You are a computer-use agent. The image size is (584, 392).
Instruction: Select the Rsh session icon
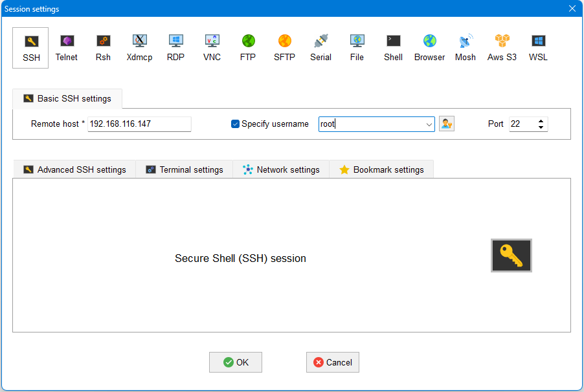pyautogui.click(x=103, y=48)
